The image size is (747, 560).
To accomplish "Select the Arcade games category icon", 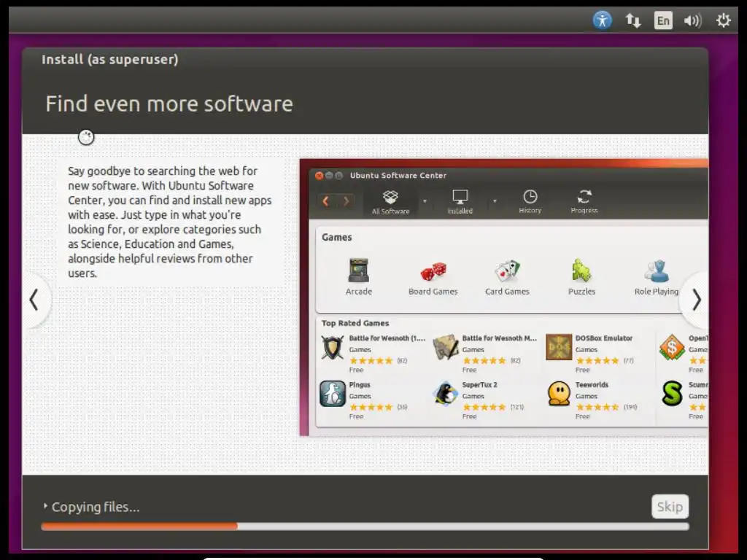I will tap(359, 271).
